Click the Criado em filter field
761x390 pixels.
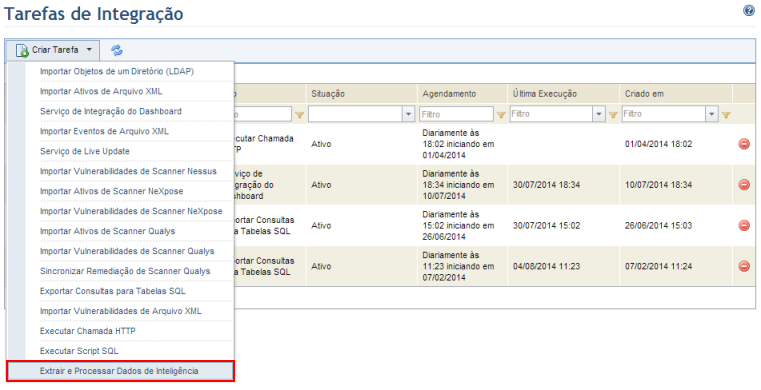[663, 114]
